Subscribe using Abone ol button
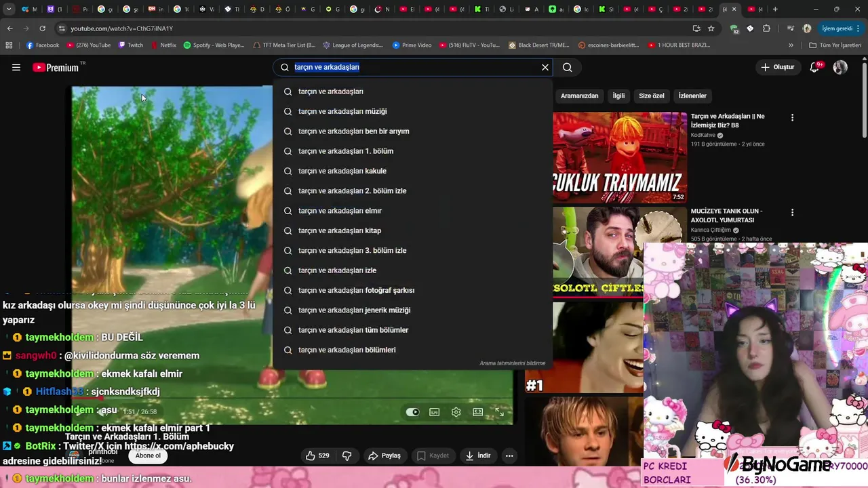This screenshot has width=868, height=488. point(148,455)
